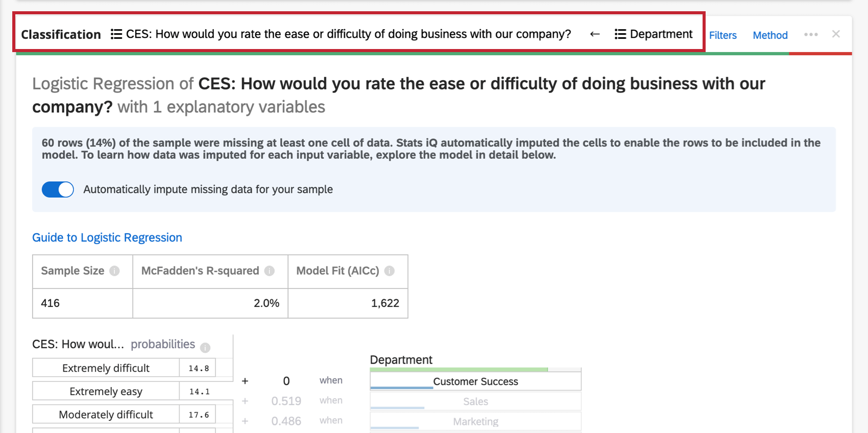
Task: Click the Model Fit (AICc) info icon
Action: (390, 271)
